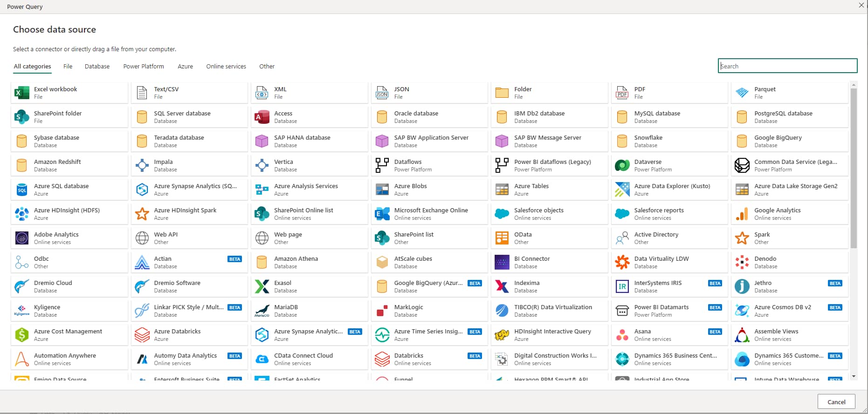Choose the SharePoint folder icon
Viewport: 868px width, 414px height.
22,117
